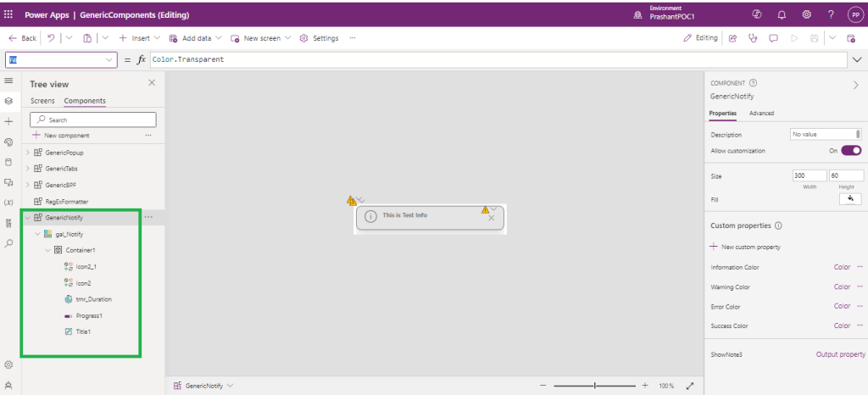Expand the formula bar chevron

point(858,60)
